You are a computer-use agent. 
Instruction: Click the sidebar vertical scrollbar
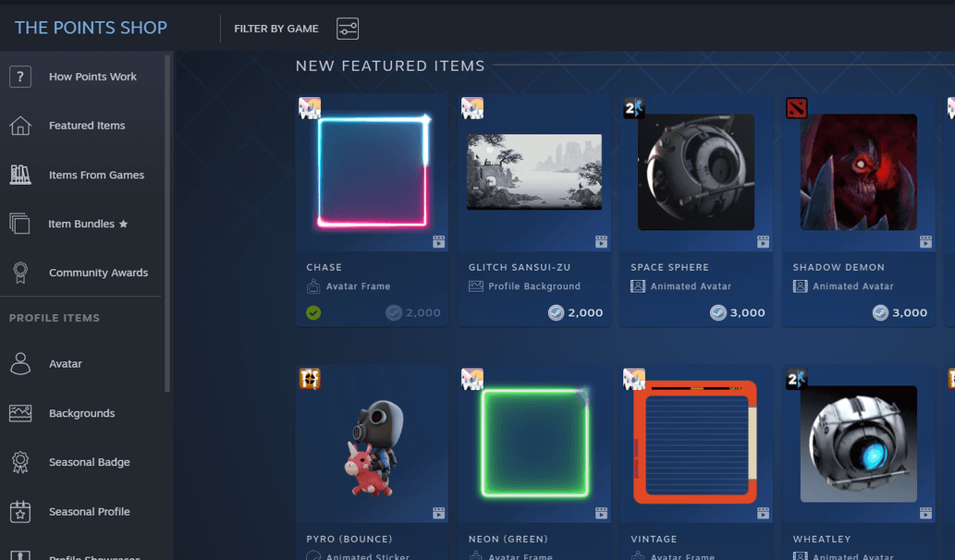[167, 224]
